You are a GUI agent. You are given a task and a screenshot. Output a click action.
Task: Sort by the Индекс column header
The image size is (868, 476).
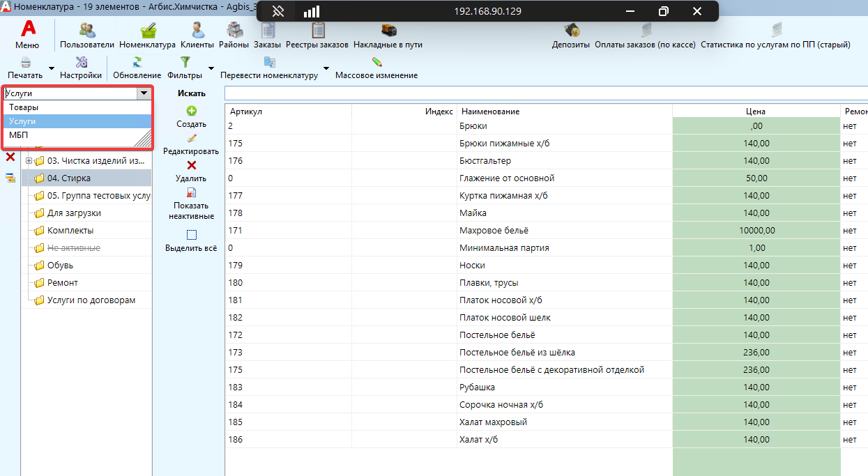click(404, 112)
